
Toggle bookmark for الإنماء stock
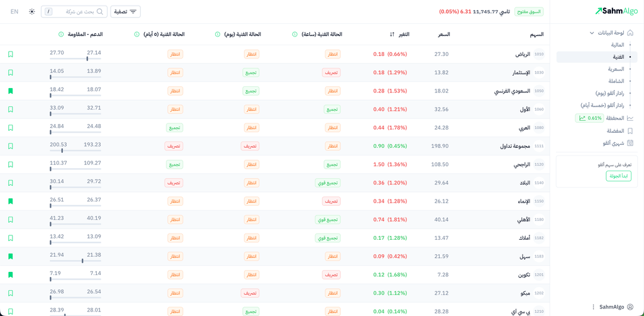coord(11,201)
